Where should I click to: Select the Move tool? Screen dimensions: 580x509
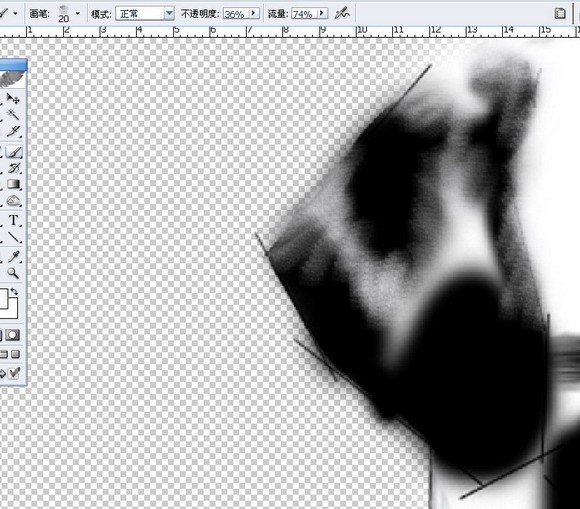pos(13,99)
